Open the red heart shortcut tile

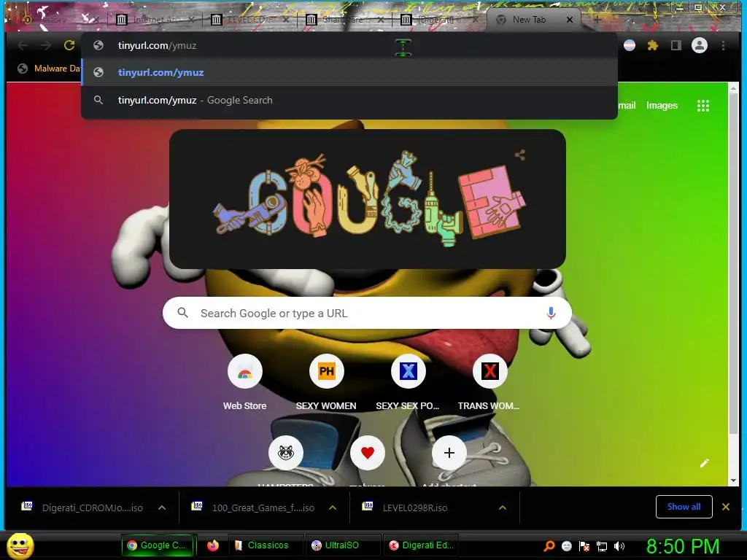(x=367, y=452)
